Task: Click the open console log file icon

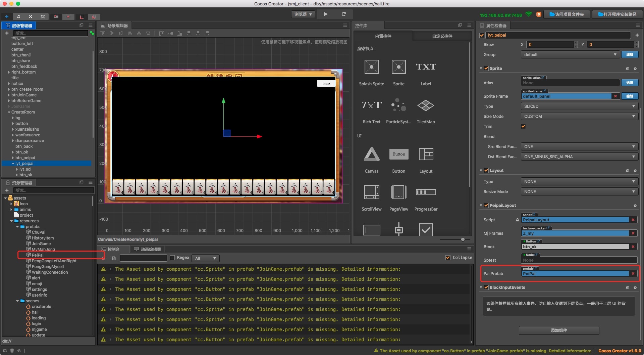Action: [114, 258]
